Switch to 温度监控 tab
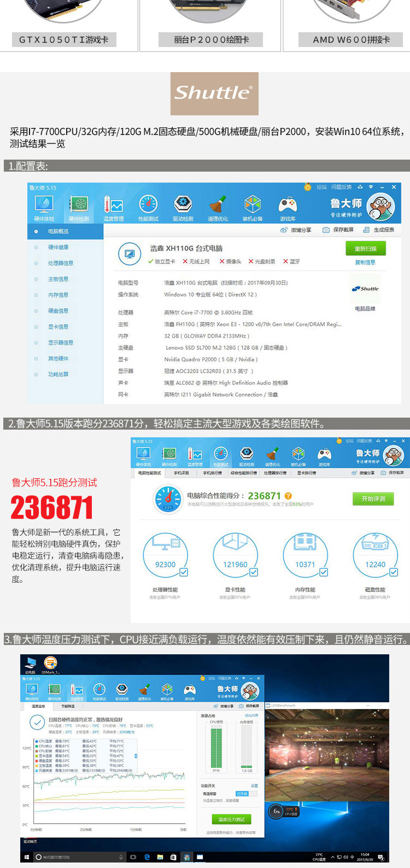Viewport: 410px width, 868px height. point(38,706)
